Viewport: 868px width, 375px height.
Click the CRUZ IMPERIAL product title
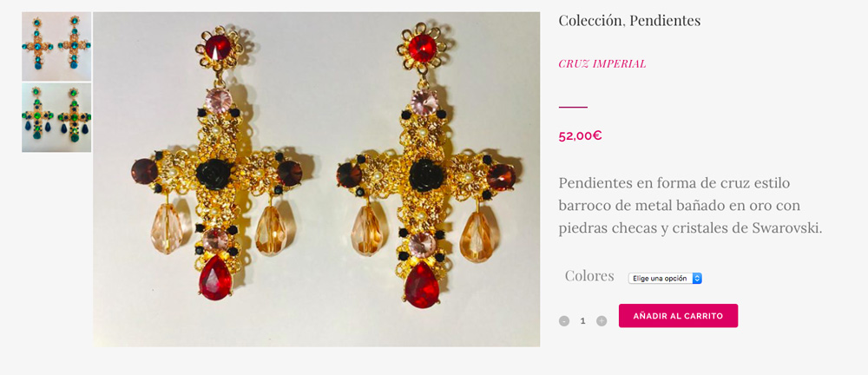(602, 63)
